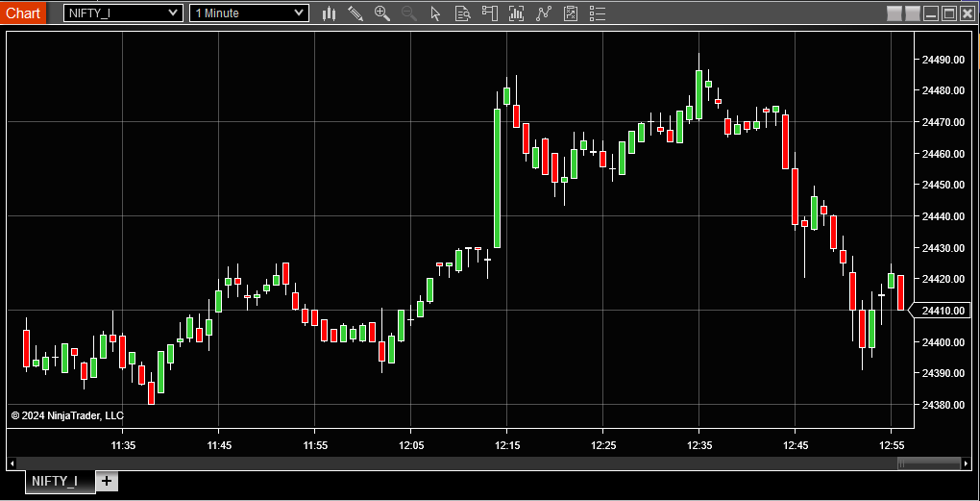Open the Data Box document-search icon
980x501 pixels.
point(463,13)
